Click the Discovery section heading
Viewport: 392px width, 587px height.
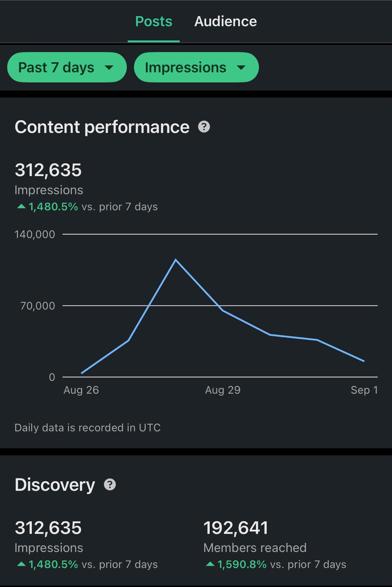click(x=55, y=485)
